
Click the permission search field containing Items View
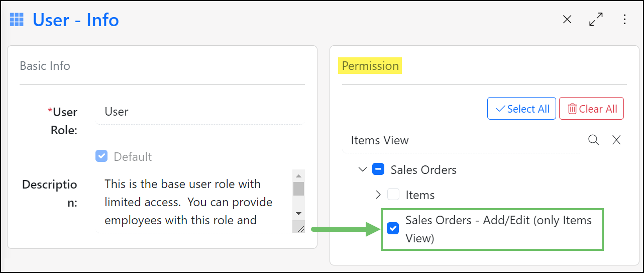tap(462, 140)
